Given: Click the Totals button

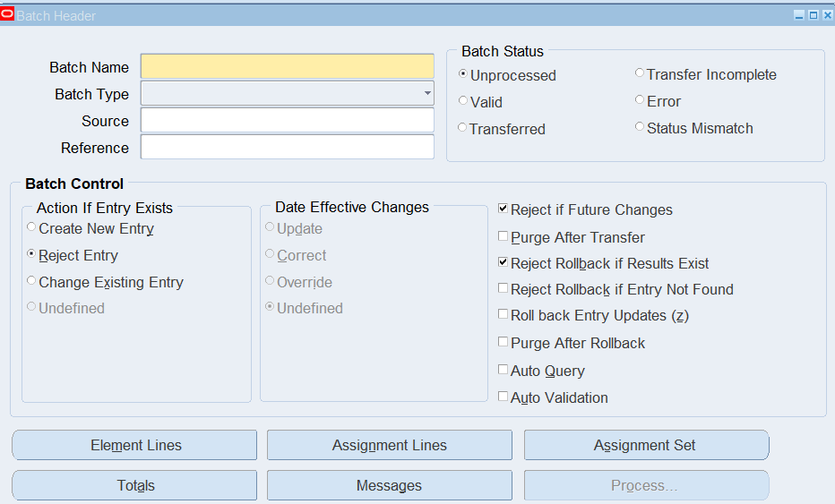Looking at the screenshot, I should (x=134, y=485).
